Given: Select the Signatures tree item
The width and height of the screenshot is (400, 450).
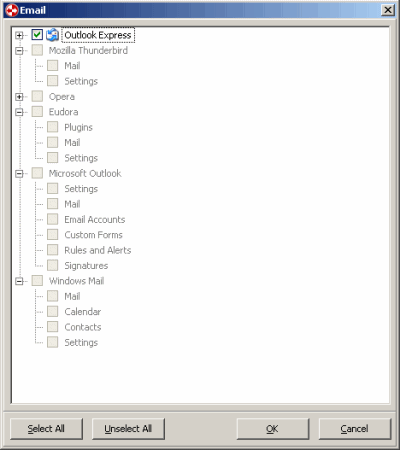Looking at the screenshot, I should coord(86,266).
